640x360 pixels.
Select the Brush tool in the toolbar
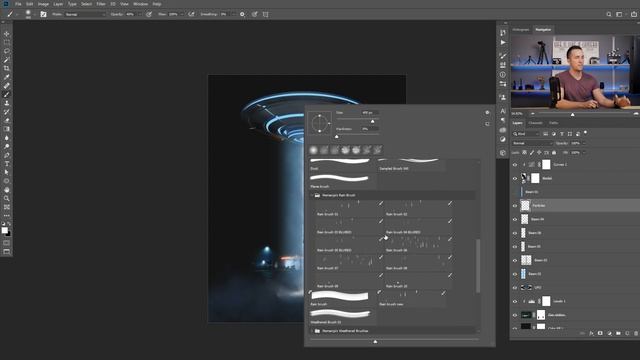pyautogui.click(x=7, y=94)
